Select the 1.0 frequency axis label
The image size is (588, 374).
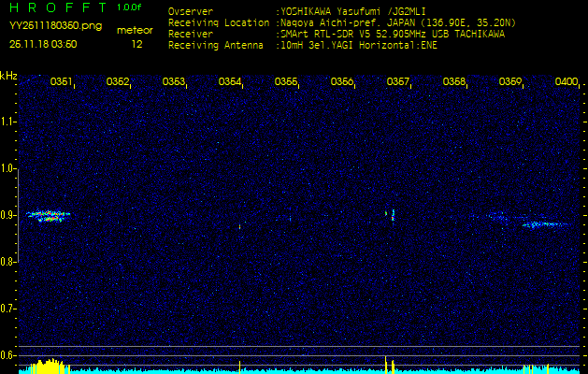pyautogui.click(x=8, y=169)
